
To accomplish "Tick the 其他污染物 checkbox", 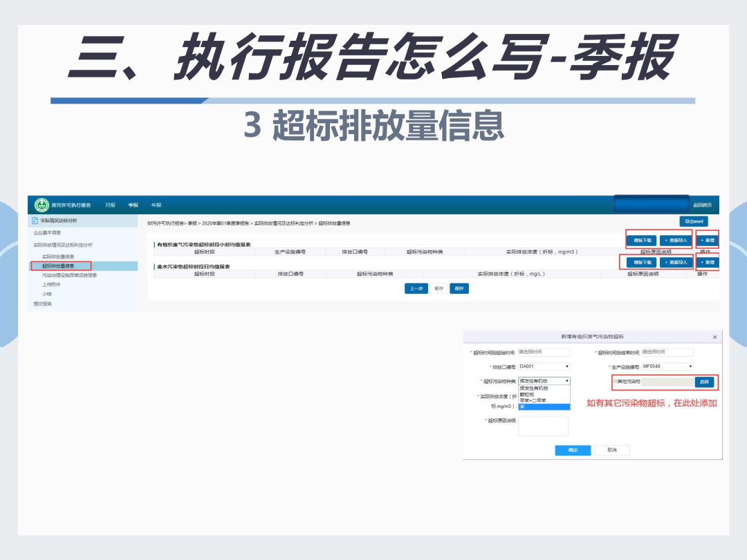I will tap(616, 382).
